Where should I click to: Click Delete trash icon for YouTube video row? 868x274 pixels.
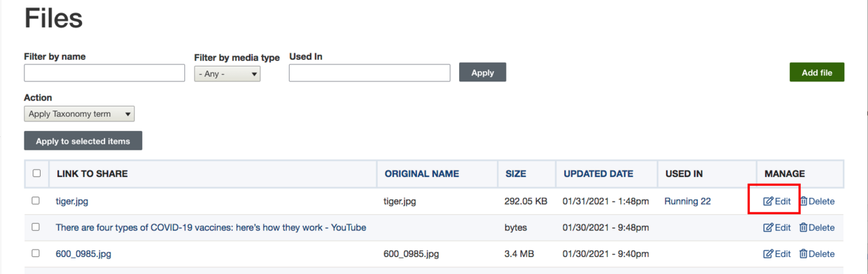[804, 228]
